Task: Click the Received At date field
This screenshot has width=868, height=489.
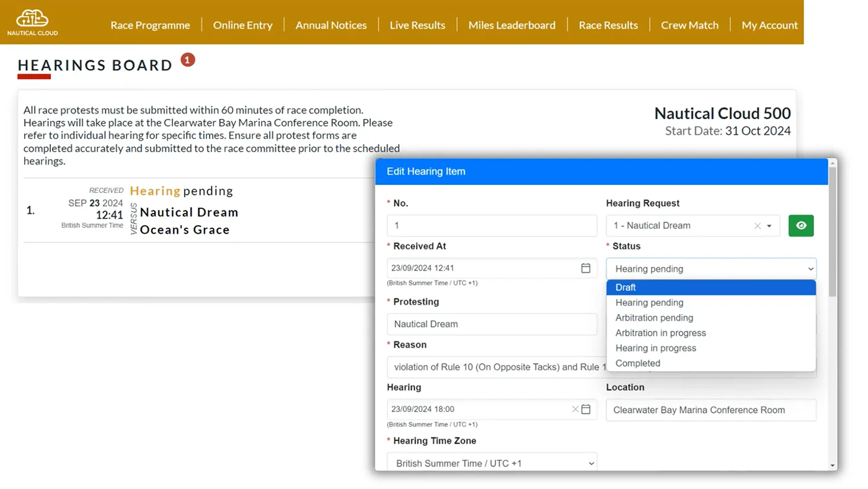Action: pyautogui.click(x=492, y=268)
